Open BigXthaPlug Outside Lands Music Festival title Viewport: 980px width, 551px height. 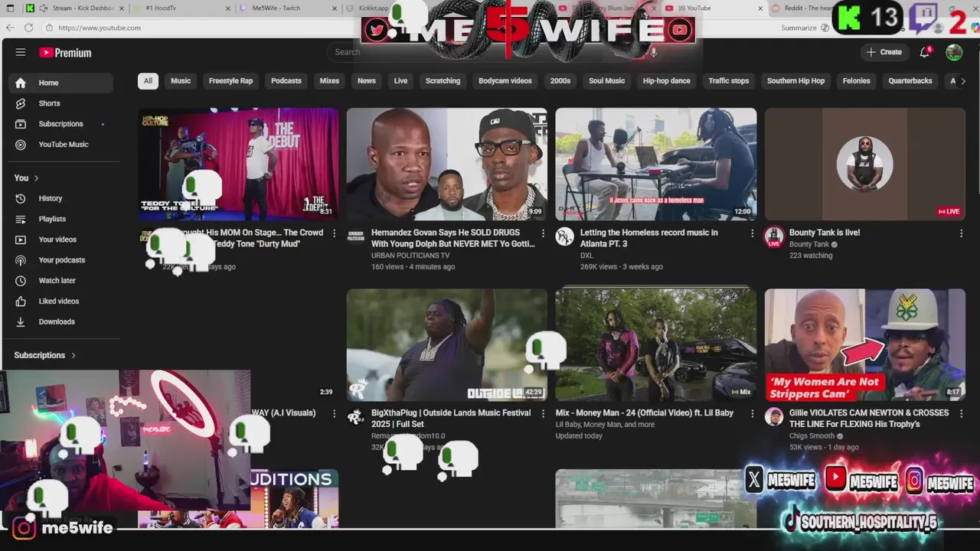pos(451,419)
